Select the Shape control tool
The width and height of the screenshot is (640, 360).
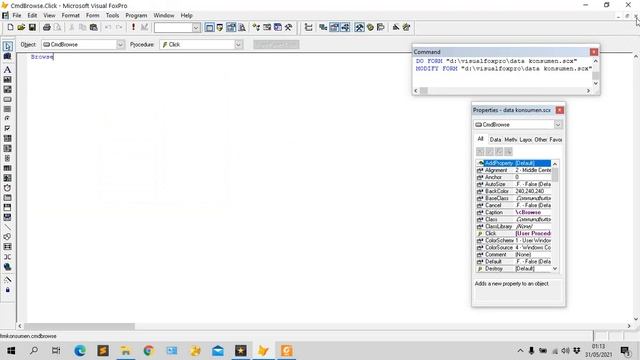coord(7,237)
